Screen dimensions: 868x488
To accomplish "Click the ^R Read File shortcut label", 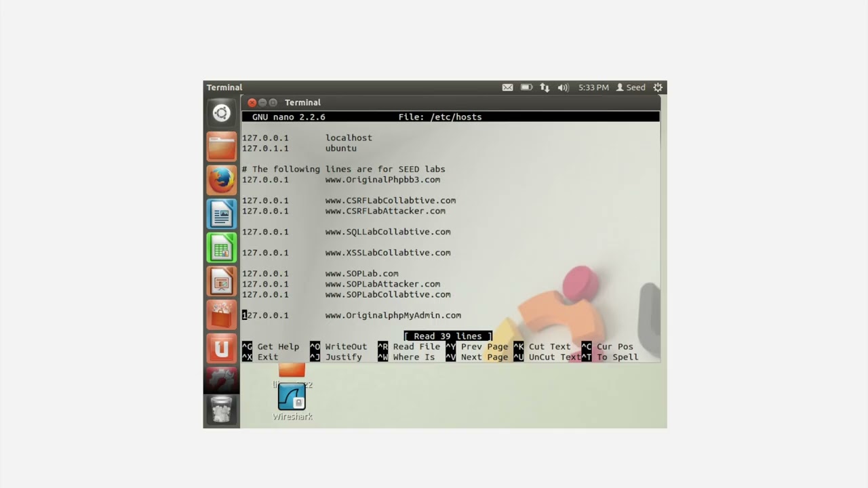I will (x=409, y=346).
